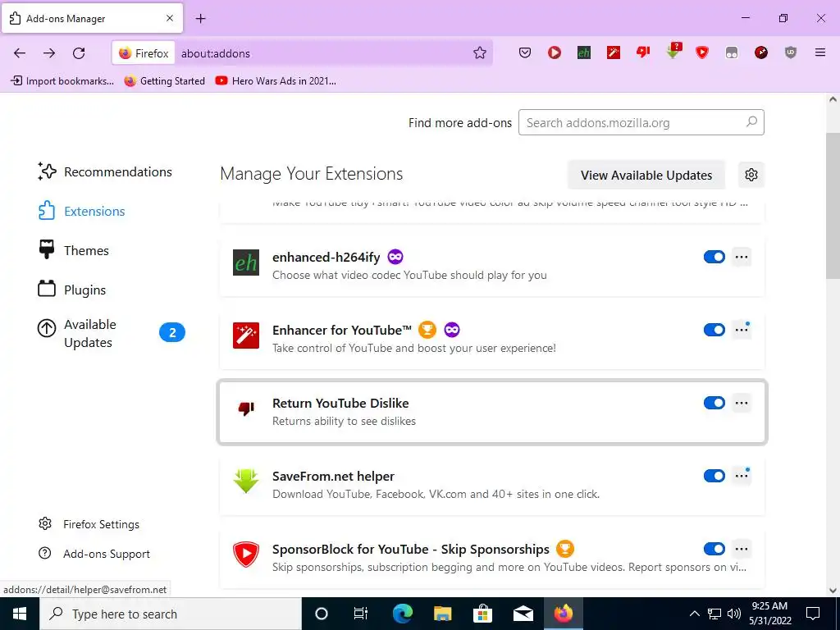
Task: Turn off Return YouTube Dislike toggle
Action: click(x=714, y=403)
